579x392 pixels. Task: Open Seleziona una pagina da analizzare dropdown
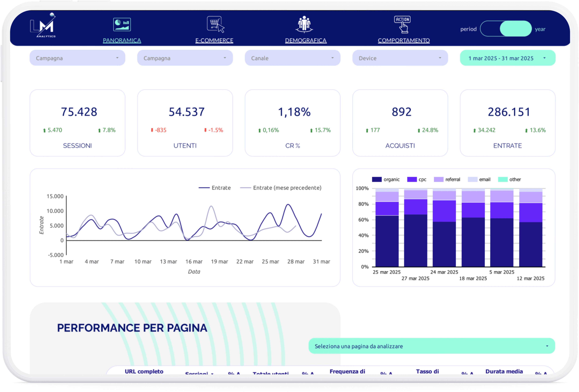(x=432, y=346)
